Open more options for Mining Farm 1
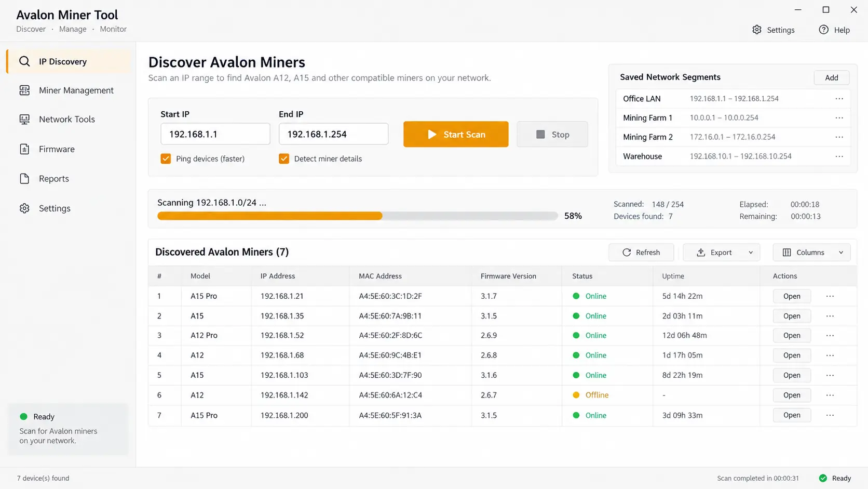868x489 pixels. [839, 118]
